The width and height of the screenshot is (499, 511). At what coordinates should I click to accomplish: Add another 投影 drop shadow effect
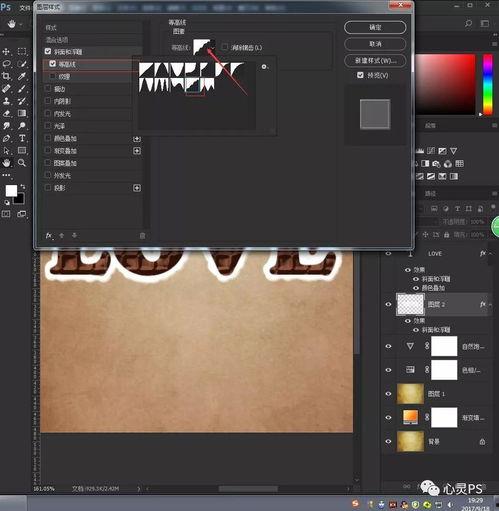pos(137,188)
